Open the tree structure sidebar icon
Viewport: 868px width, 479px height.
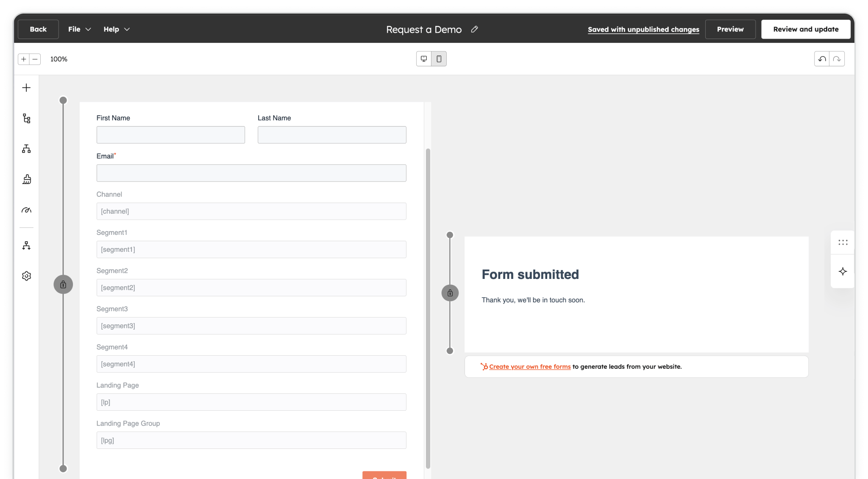(26, 118)
